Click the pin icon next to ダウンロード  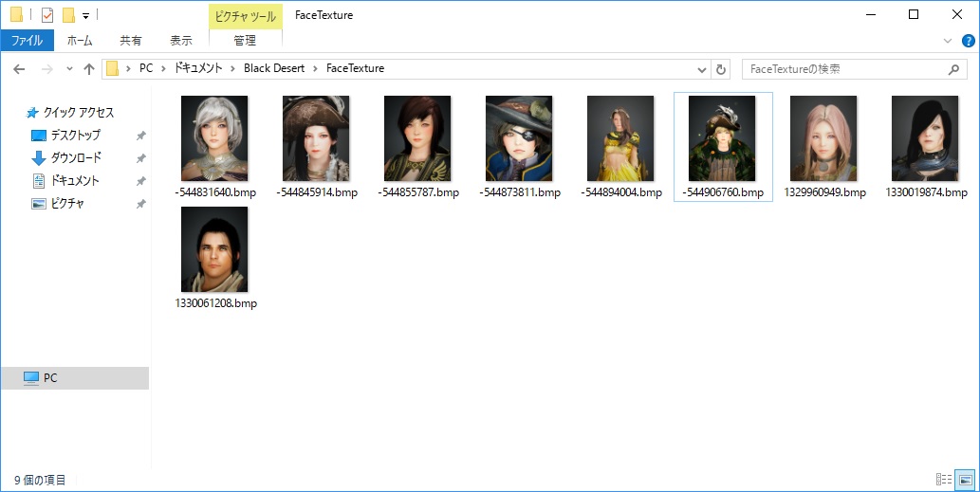[140, 158]
